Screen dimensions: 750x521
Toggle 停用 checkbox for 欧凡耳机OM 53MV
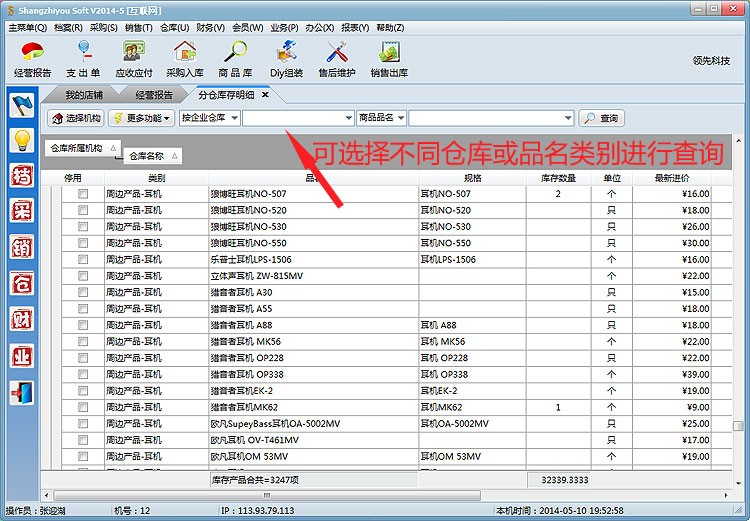pos(83,456)
